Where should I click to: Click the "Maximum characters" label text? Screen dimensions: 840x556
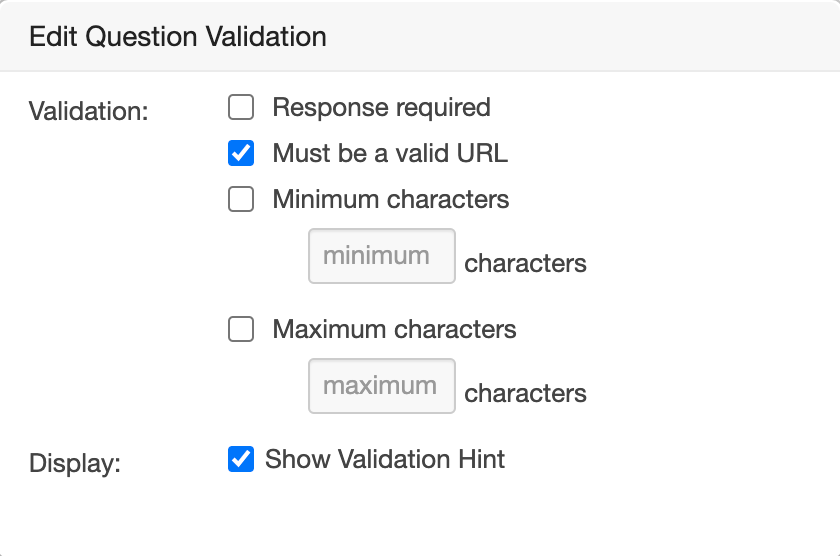point(394,330)
